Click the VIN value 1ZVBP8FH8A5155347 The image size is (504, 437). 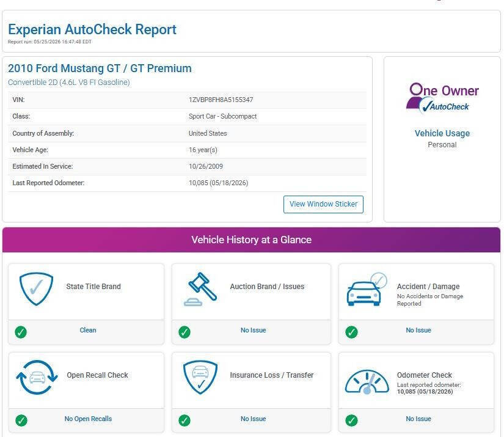click(x=221, y=100)
